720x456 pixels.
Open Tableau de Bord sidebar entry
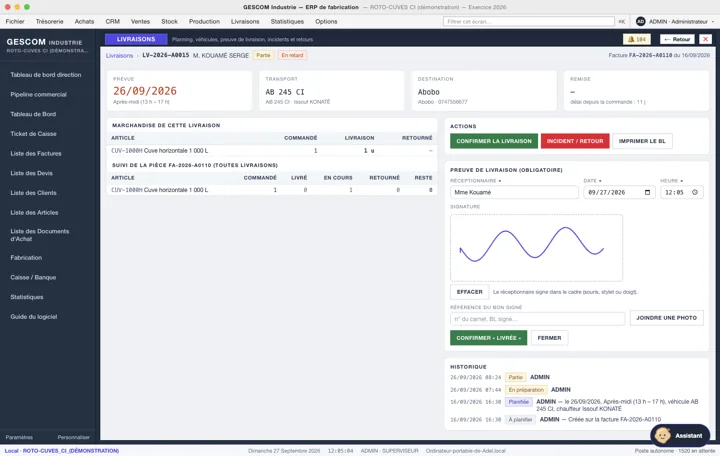(x=33, y=114)
